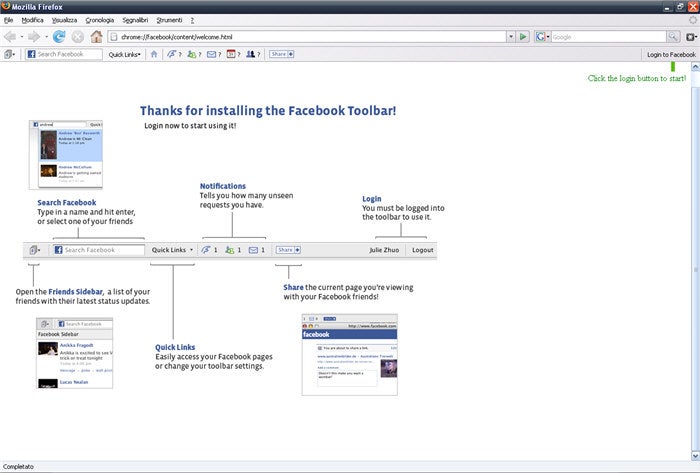Open the Visualizza menu
Image resolution: width=700 pixels, height=473 pixels.
64,20
